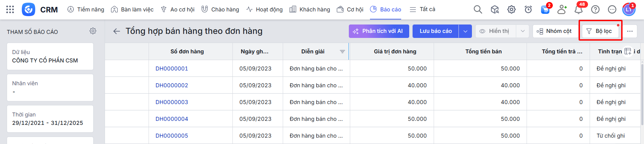Open the help question mark icon

tap(595, 9)
